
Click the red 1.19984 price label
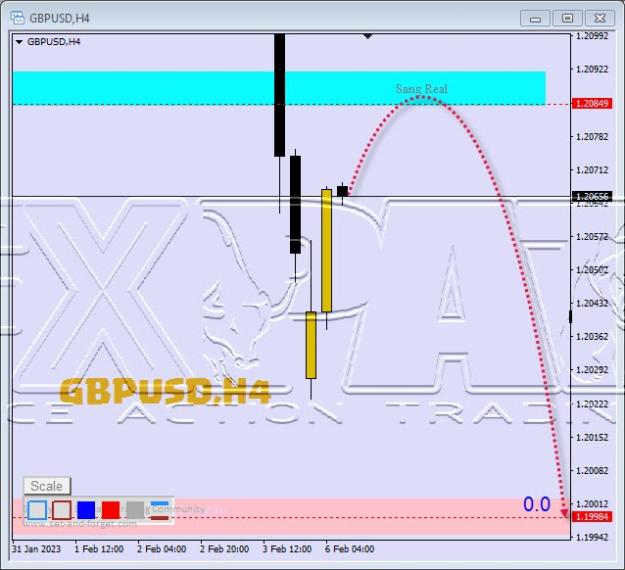tap(592, 517)
